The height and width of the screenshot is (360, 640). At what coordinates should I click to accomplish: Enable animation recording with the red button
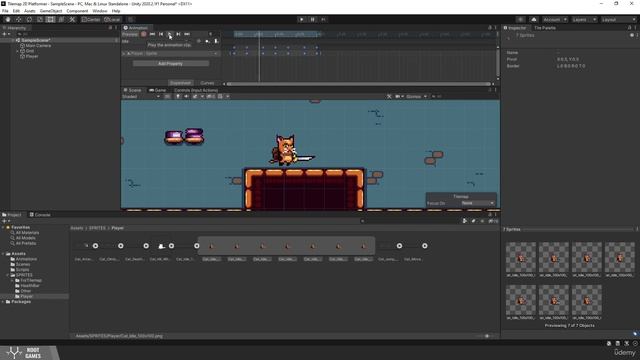coord(144,34)
